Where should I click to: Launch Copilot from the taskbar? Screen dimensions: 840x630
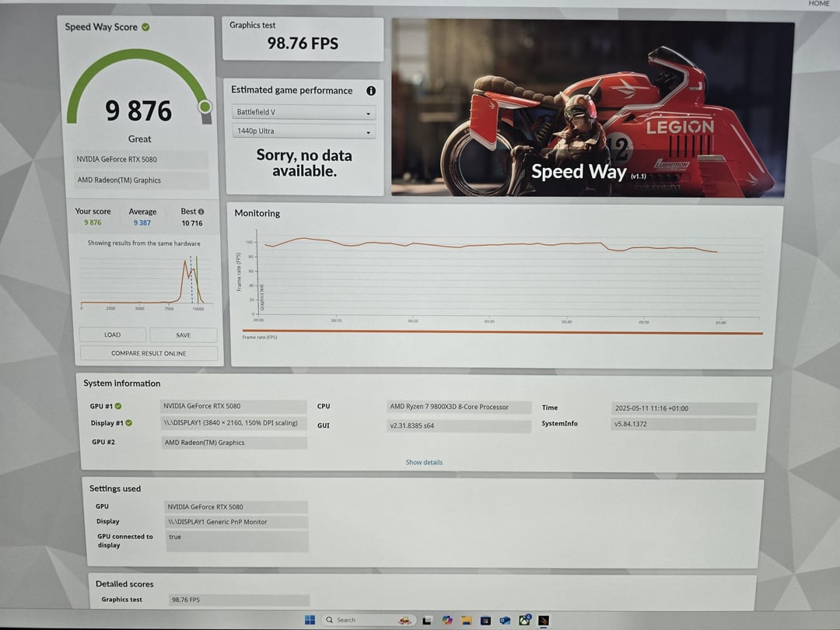pos(446,621)
